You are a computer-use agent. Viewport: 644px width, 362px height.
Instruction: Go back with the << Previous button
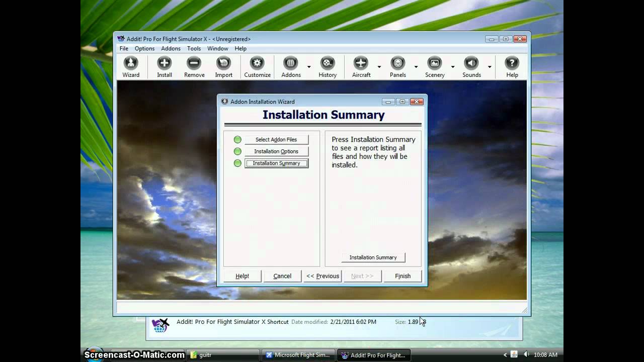click(323, 276)
